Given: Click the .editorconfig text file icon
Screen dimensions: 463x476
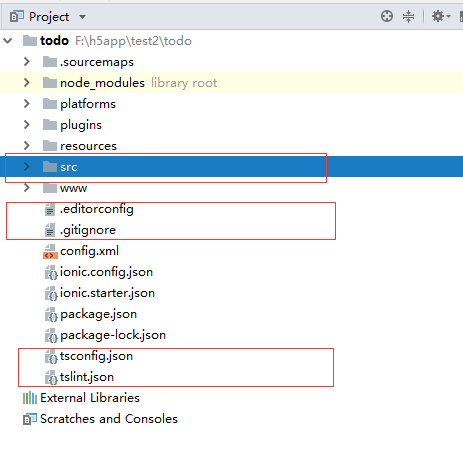Looking at the screenshot, I should [50, 209].
